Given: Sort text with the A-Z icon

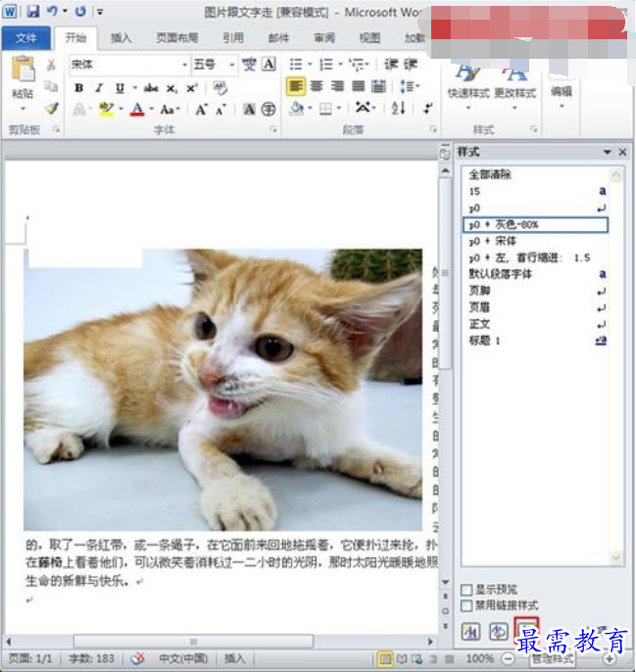Looking at the screenshot, I should [399, 108].
